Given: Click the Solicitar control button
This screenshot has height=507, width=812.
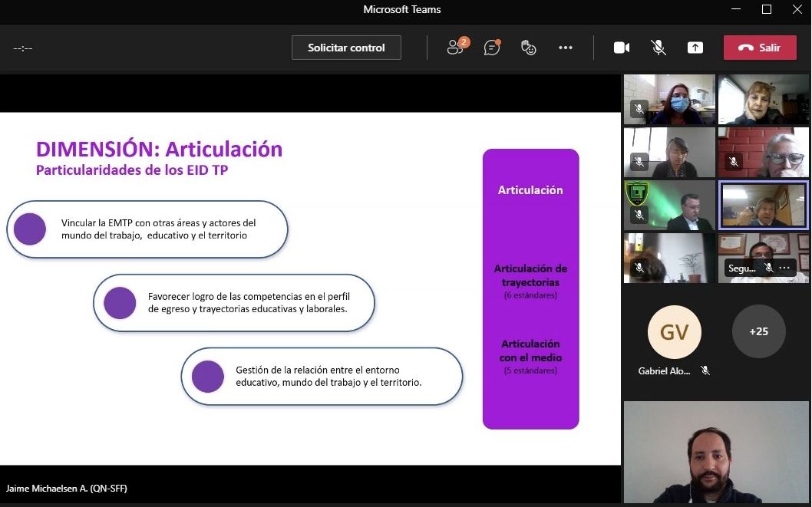Looking at the screenshot, I should (x=346, y=48).
